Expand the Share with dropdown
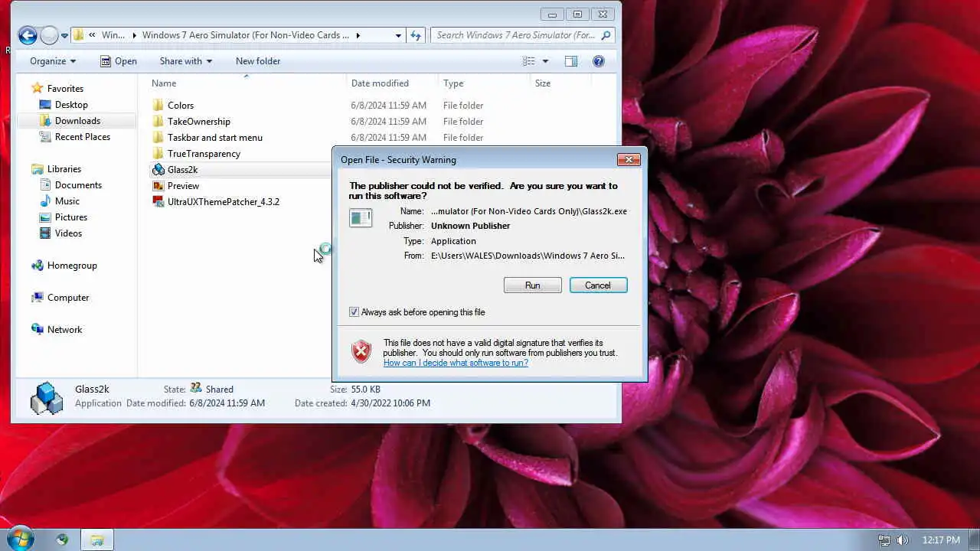The width and height of the screenshot is (980, 551). [186, 61]
